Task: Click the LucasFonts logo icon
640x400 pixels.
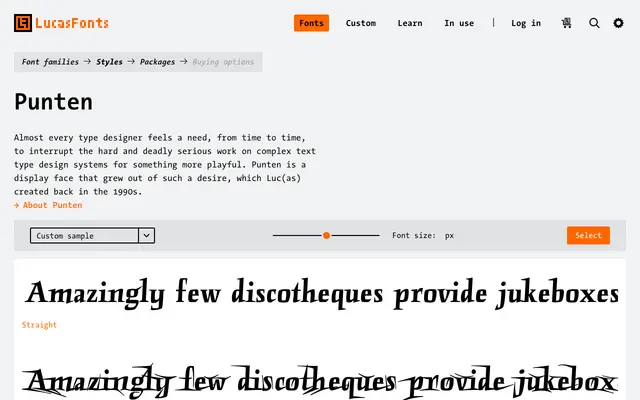Action: point(23,23)
